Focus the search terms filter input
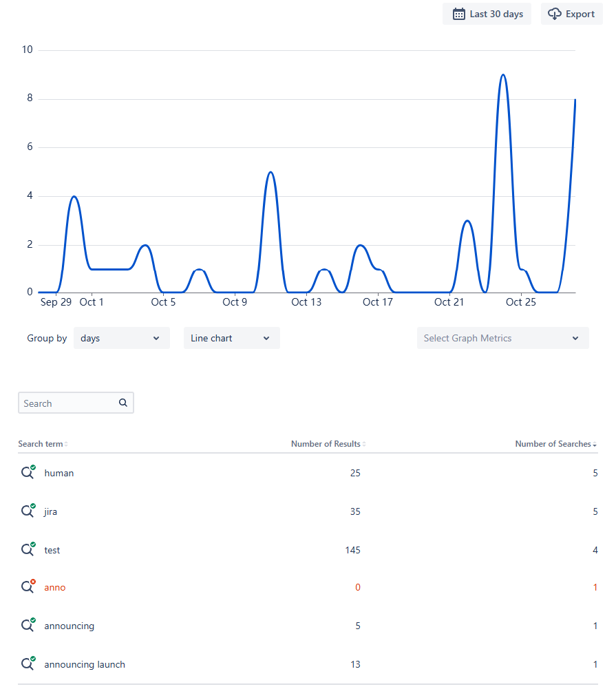Viewport: 616px width, 689px height. tap(69, 403)
